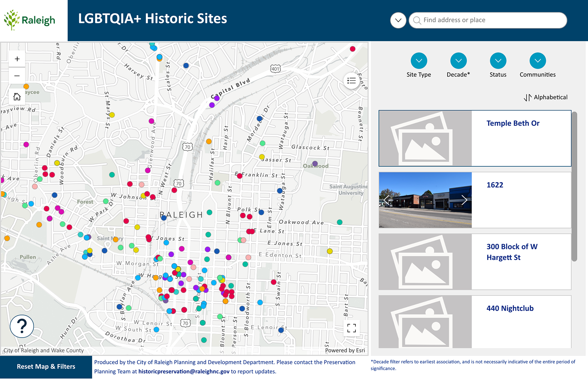Expand the Decade* filter
The image size is (588, 379).
click(458, 61)
